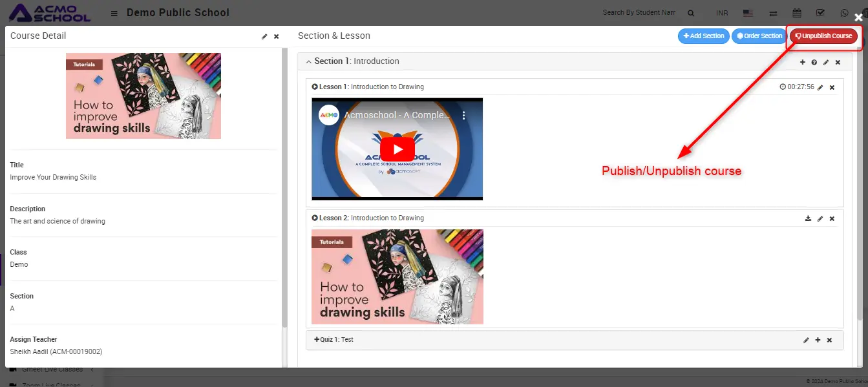Click the Order Section button

tap(759, 36)
